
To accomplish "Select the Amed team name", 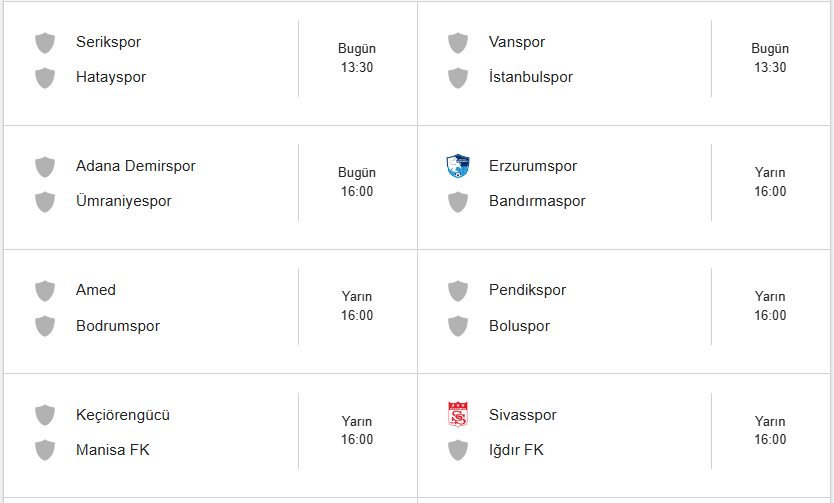I will pos(96,290).
